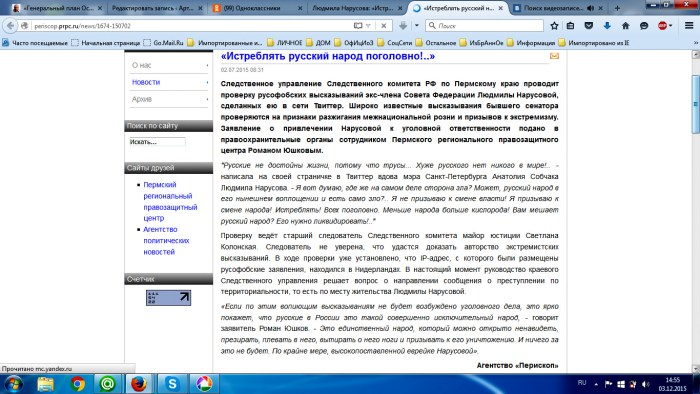Click the email envelope icon beside article title
Viewport: 700px width, 394px height.
pos(554,56)
